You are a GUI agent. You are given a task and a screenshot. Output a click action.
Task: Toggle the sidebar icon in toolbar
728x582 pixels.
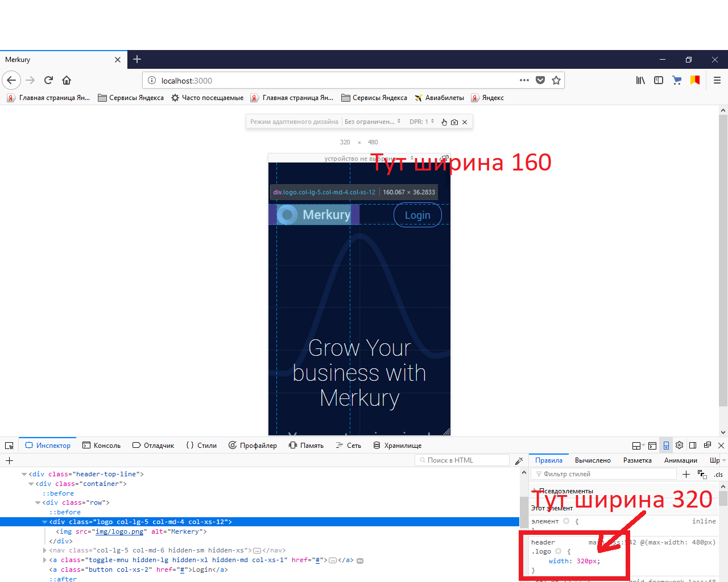coord(659,80)
